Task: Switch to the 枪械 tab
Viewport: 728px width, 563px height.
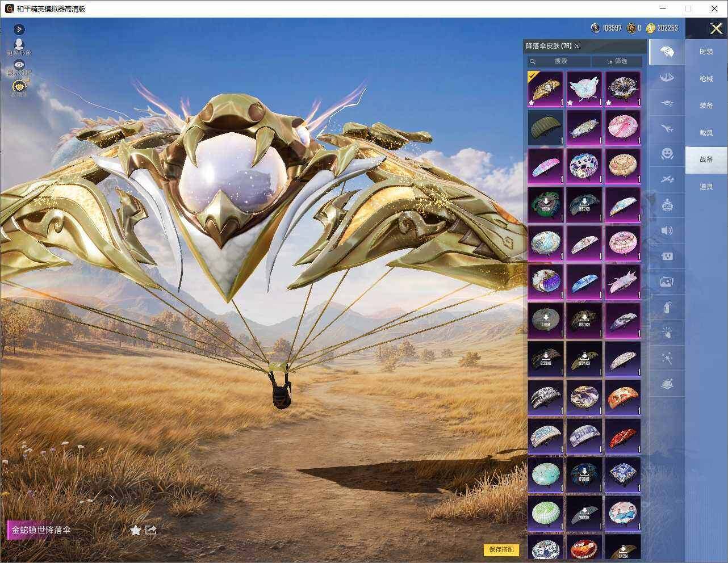Action: [x=706, y=79]
